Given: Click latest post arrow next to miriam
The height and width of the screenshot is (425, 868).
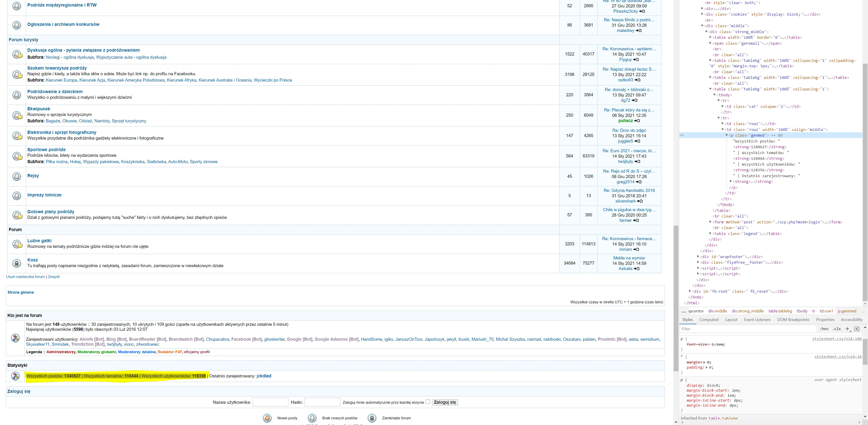Looking at the screenshot, I should click(x=636, y=250).
